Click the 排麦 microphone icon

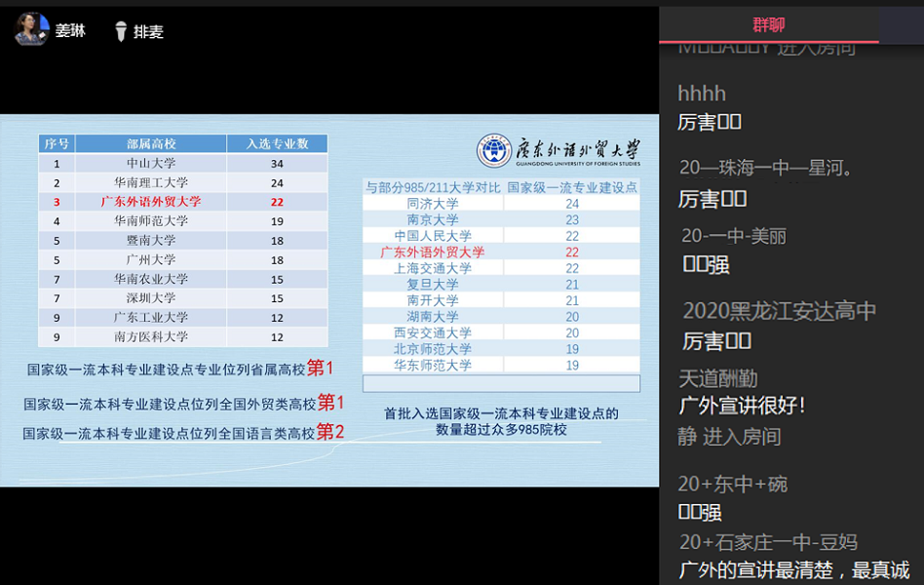tap(120, 30)
